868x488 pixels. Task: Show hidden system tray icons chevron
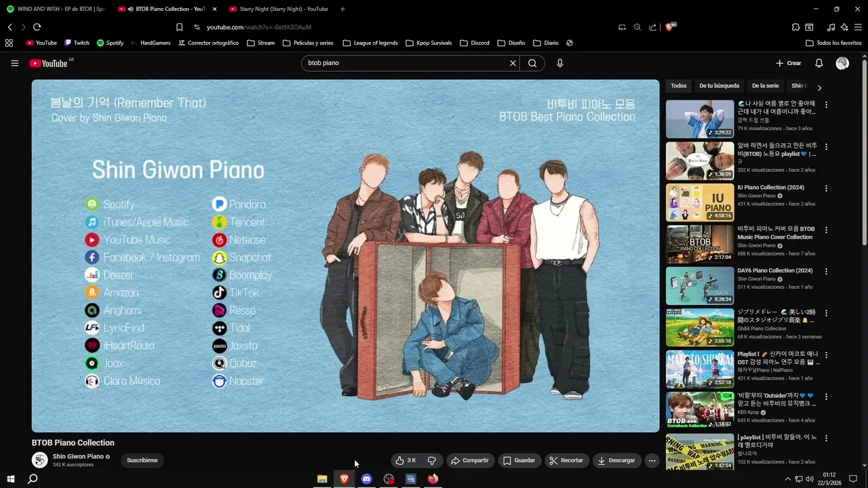(788, 479)
